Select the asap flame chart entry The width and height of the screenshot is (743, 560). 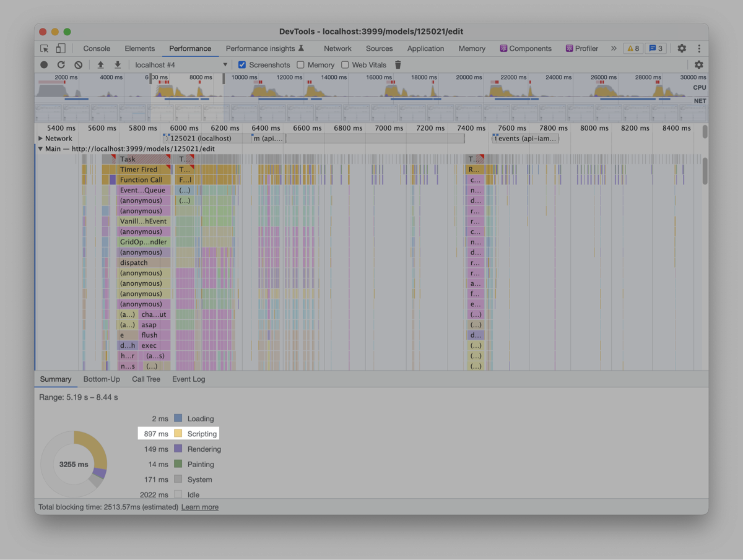pos(155,325)
